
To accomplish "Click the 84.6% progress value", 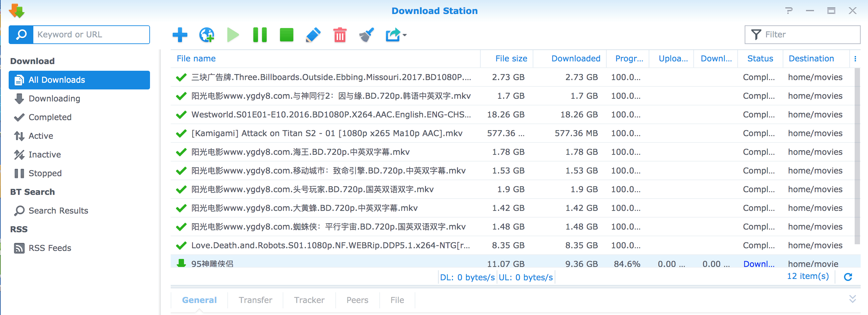I will pos(627,264).
